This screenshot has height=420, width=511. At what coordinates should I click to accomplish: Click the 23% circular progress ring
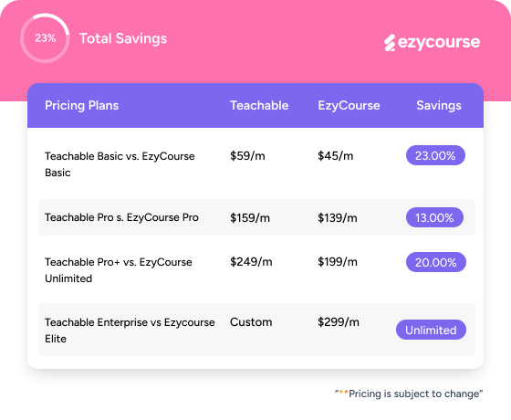[45, 38]
